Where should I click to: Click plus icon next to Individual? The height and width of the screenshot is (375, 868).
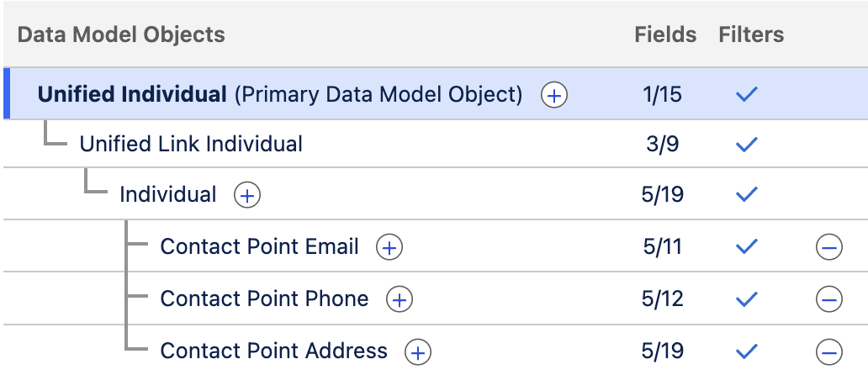(246, 196)
